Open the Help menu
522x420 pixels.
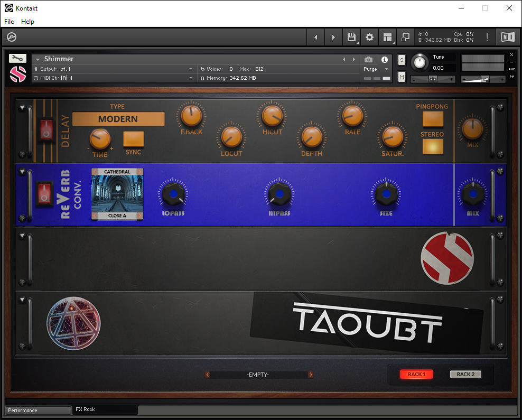27,22
